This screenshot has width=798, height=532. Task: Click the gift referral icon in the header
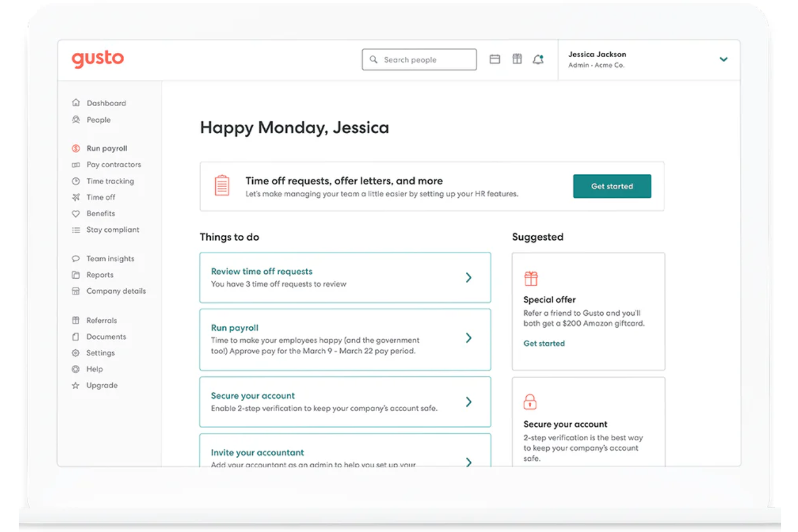(517, 59)
